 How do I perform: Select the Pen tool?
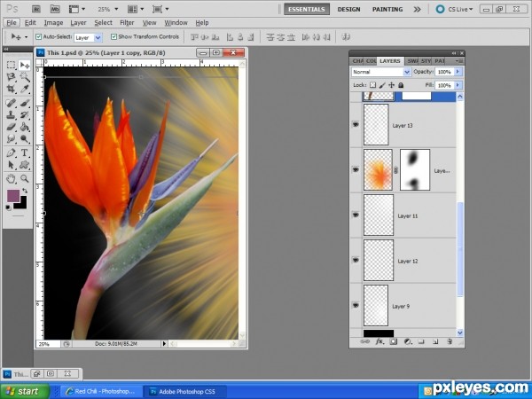coord(12,153)
